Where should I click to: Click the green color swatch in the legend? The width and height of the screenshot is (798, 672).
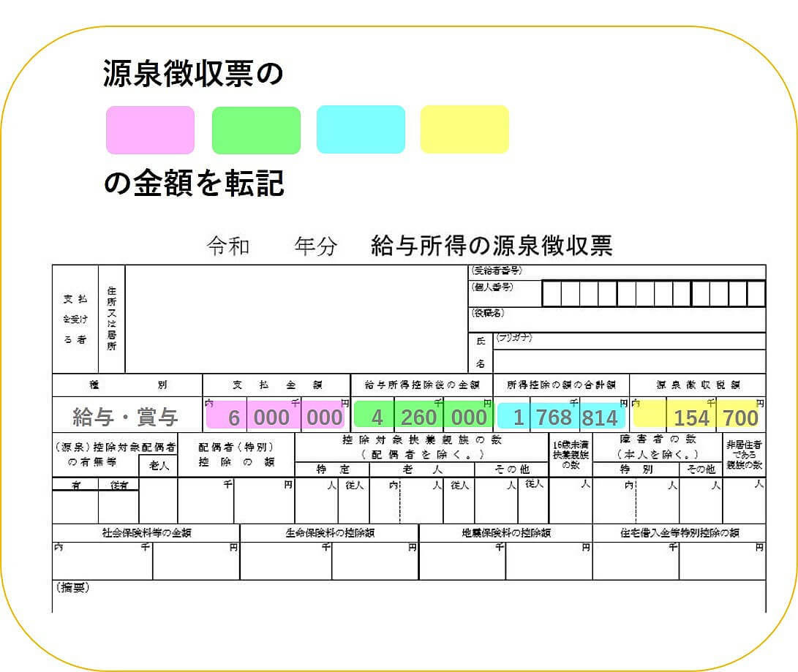[x=256, y=130]
